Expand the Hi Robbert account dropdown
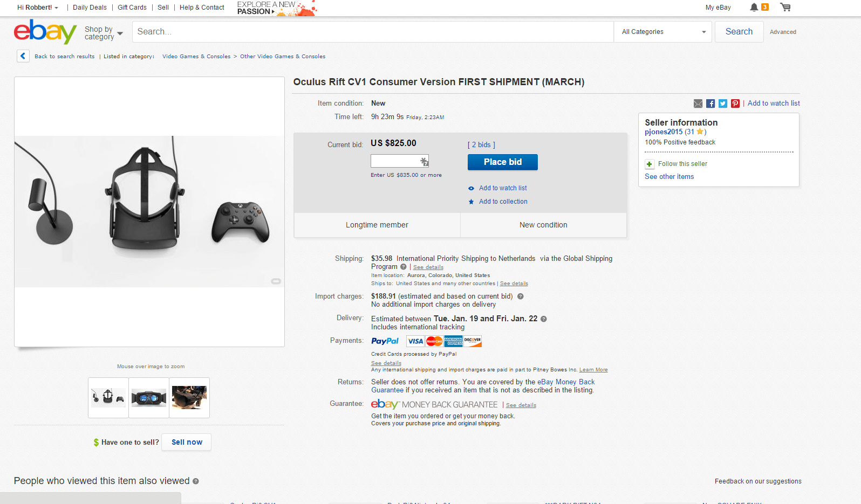Viewport: 861px width, 504px height. tap(37, 8)
